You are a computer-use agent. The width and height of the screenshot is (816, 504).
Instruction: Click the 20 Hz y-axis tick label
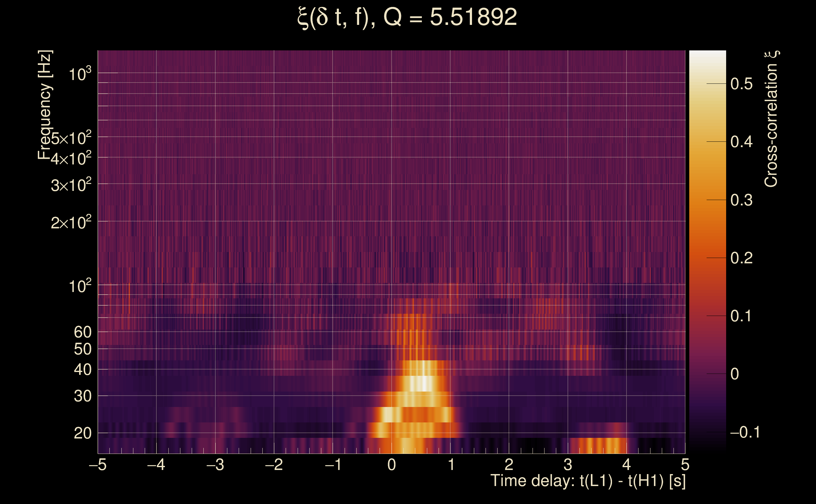click(x=82, y=433)
